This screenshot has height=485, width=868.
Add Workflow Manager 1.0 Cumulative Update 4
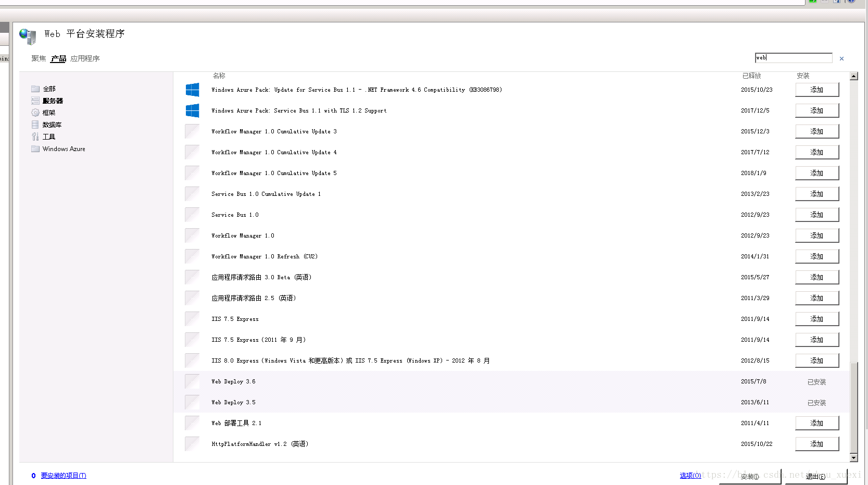pos(817,152)
